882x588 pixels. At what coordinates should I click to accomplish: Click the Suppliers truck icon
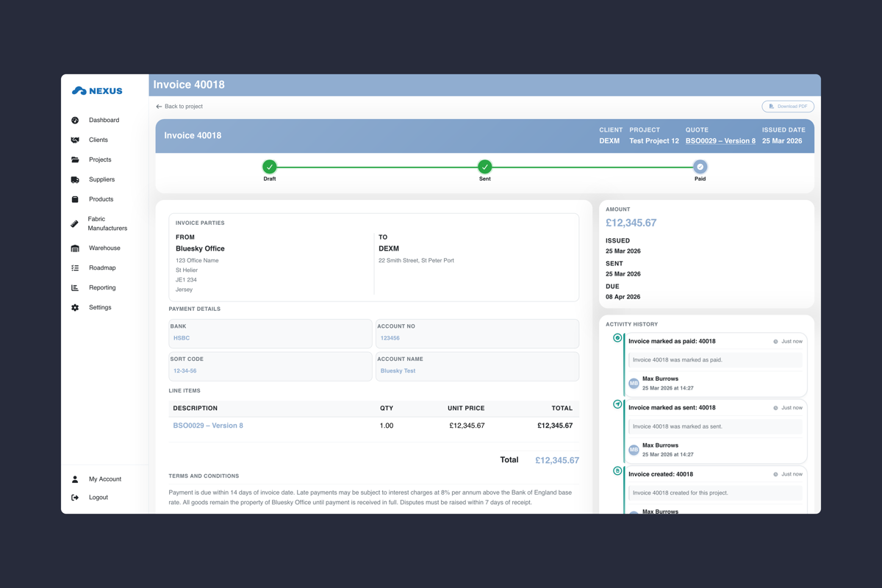pos(75,179)
